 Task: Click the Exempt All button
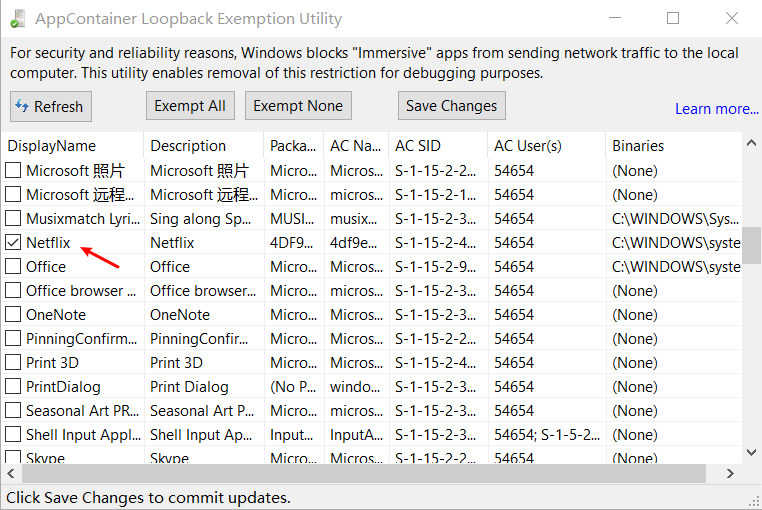[x=190, y=106]
